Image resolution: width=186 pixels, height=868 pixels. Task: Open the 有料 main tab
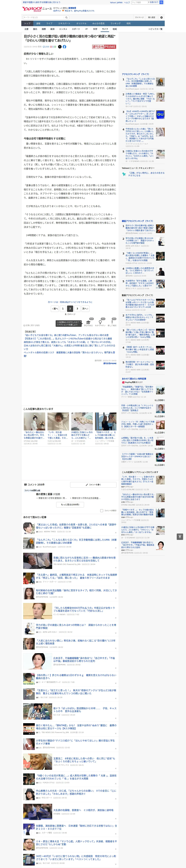[x=128, y=24]
